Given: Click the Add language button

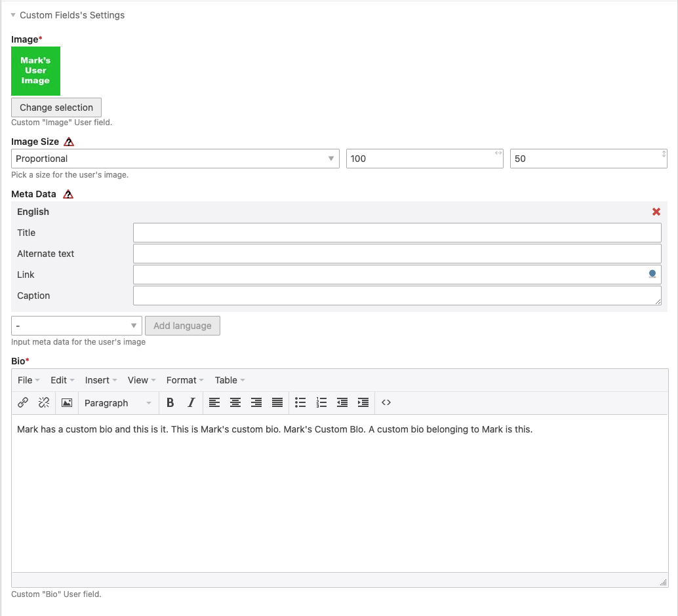Looking at the screenshot, I should tap(182, 326).
